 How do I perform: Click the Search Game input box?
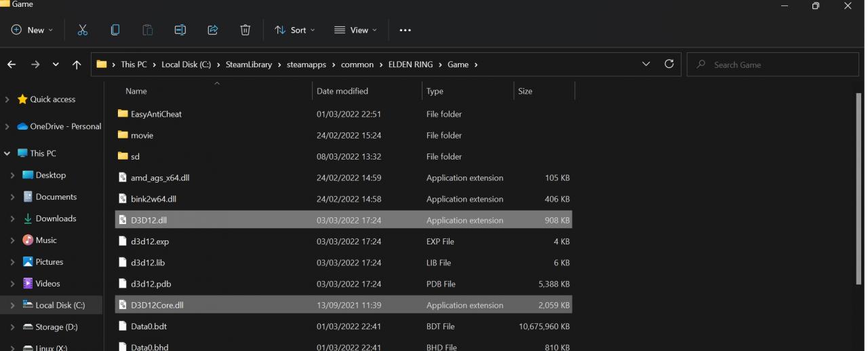click(773, 64)
